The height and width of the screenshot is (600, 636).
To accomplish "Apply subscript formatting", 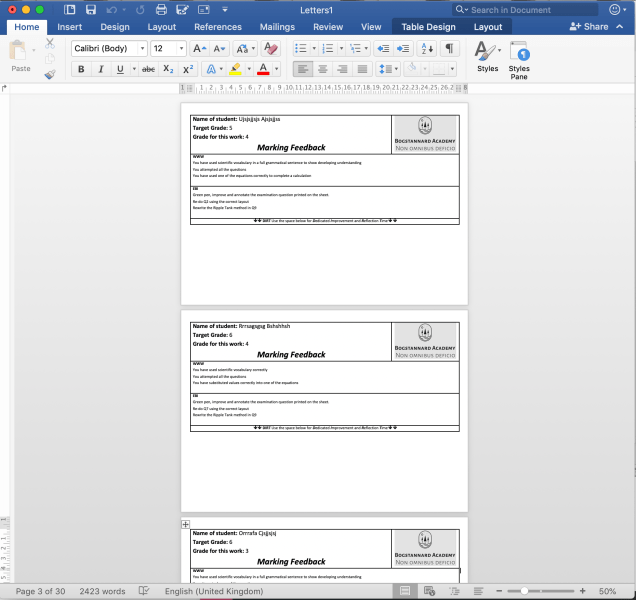I will (168, 69).
